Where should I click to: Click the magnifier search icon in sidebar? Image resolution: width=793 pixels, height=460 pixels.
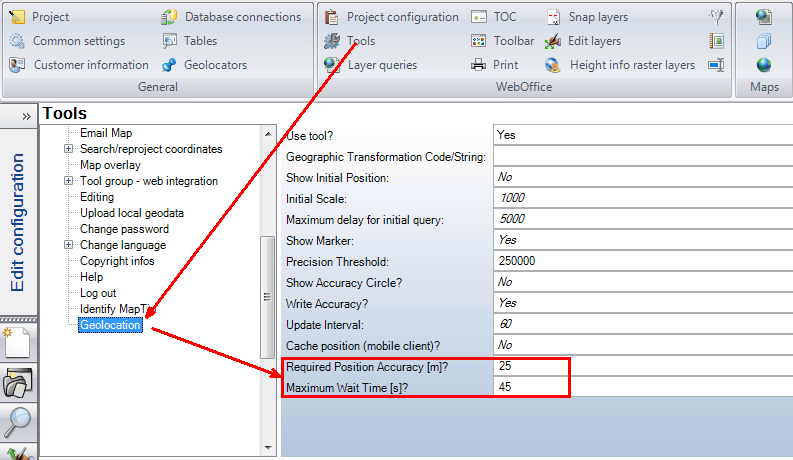click(18, 422)
